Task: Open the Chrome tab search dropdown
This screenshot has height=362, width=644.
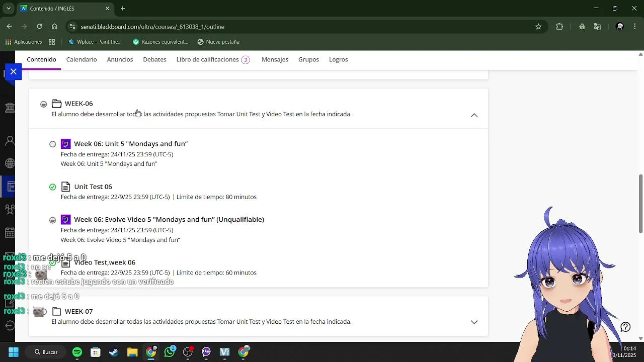Action: click(x=9, y=9)
